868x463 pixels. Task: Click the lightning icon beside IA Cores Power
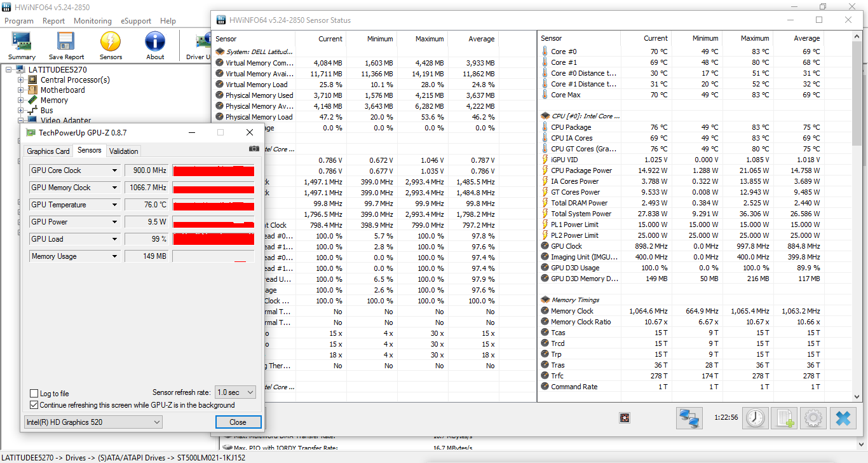pyautogui.click(x=545, y=181)
